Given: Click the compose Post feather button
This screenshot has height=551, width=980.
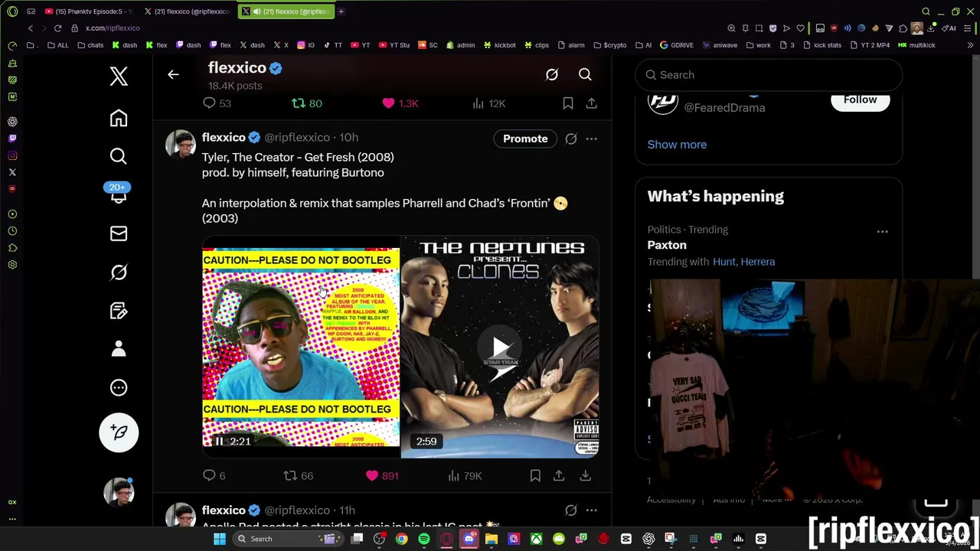Looking at the screenshot, I should pyautogui.click(x=119, y=432).
